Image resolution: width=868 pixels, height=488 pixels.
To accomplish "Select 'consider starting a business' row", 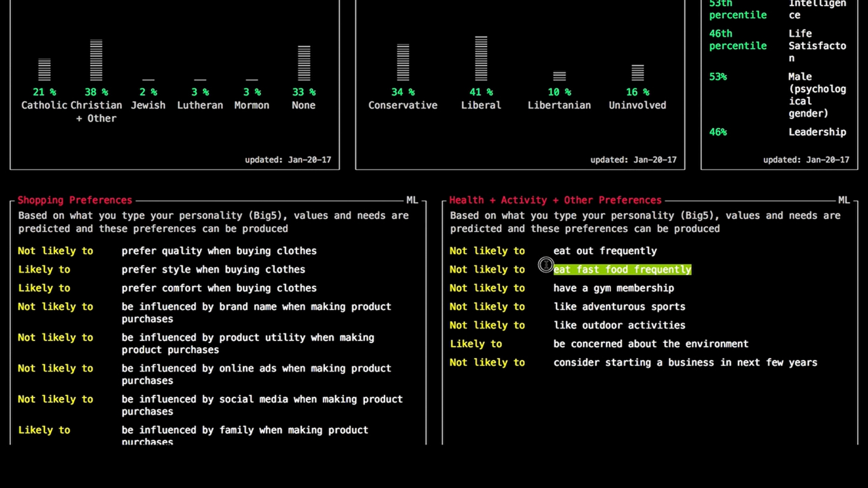I will pyautogui.click(x=685, y=362).
